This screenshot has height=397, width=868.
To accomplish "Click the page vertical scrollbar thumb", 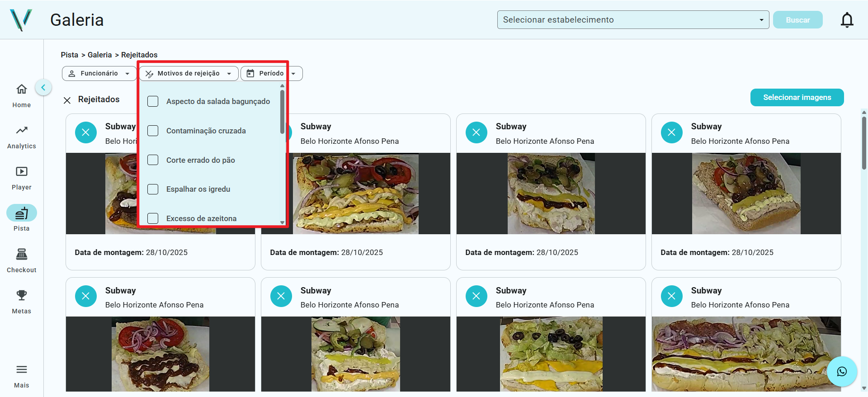I will point(864,143).
